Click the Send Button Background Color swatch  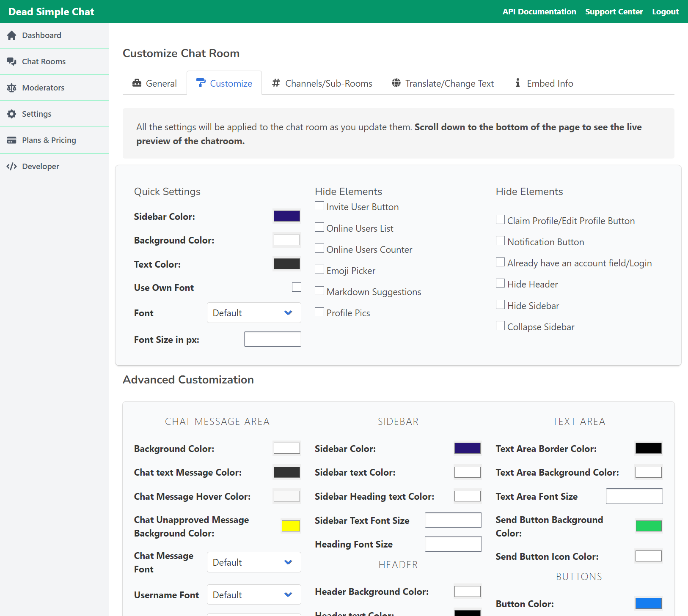648,526
